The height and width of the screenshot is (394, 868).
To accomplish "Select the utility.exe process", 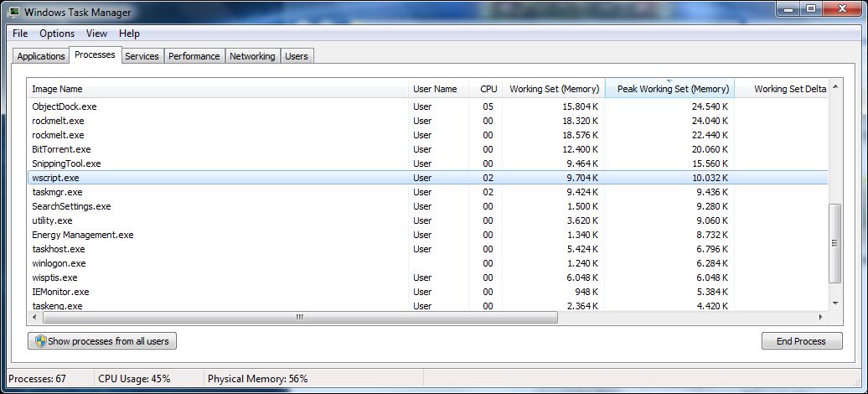I will click(x=427, y=220).
